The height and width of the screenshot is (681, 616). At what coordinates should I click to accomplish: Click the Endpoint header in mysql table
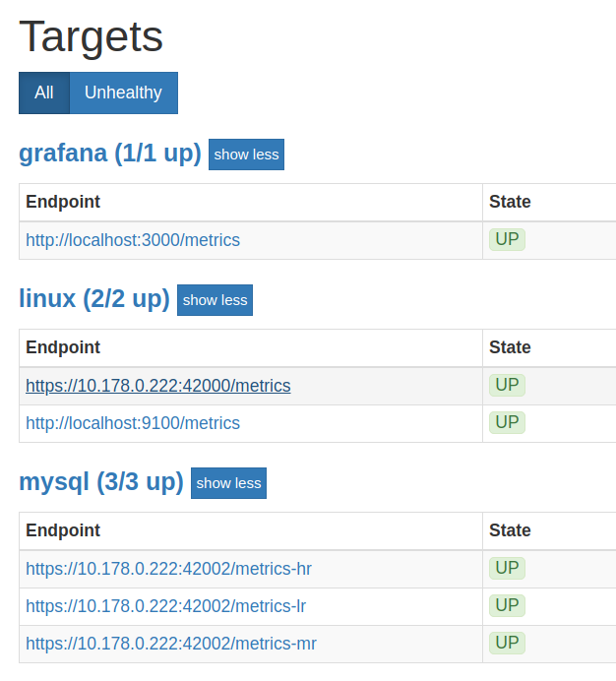63,530
